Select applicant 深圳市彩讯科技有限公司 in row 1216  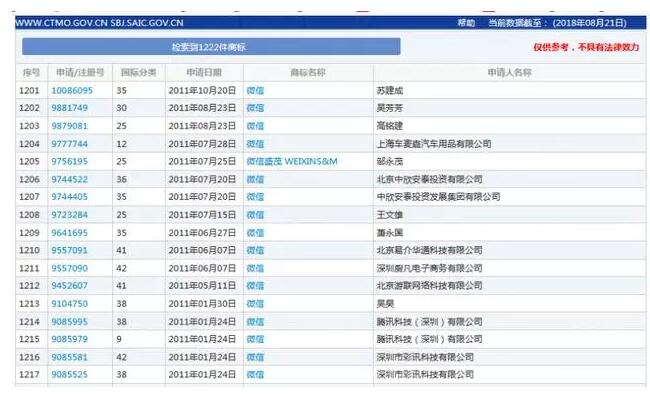click(x=425, y=357)
